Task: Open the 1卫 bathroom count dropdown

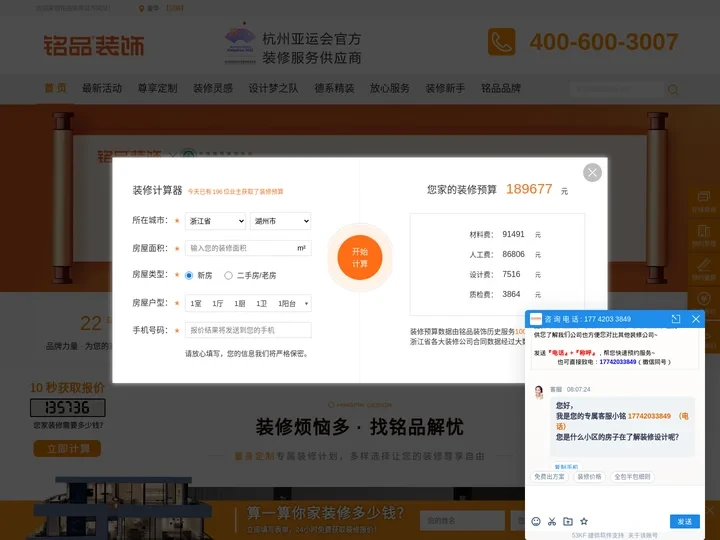Action: tap(262, 304)
